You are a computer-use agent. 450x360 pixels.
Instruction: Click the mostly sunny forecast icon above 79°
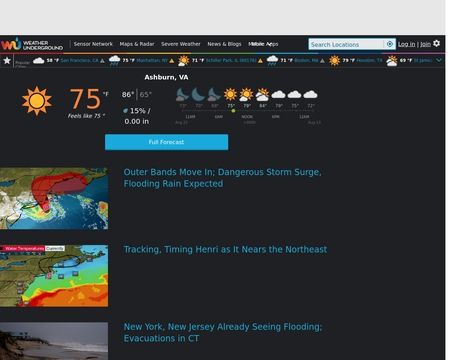click(246, 95)
